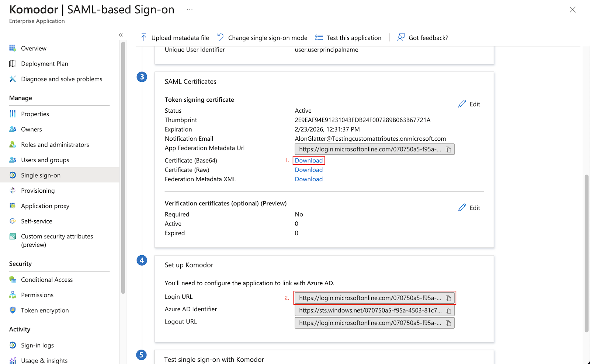This screenshot has height=364, width=590.
Task: Select Users and groups label
Action: click(45, 160)
